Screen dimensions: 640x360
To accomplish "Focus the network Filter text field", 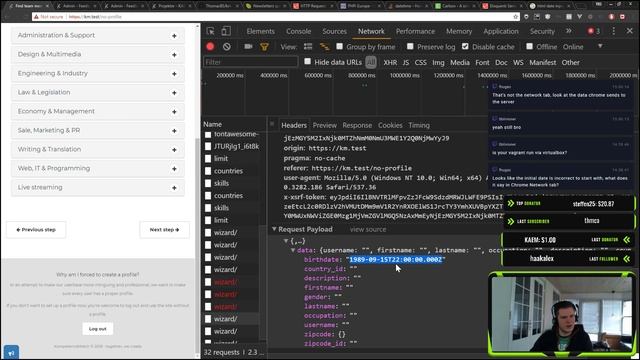I will click(251, 62).
